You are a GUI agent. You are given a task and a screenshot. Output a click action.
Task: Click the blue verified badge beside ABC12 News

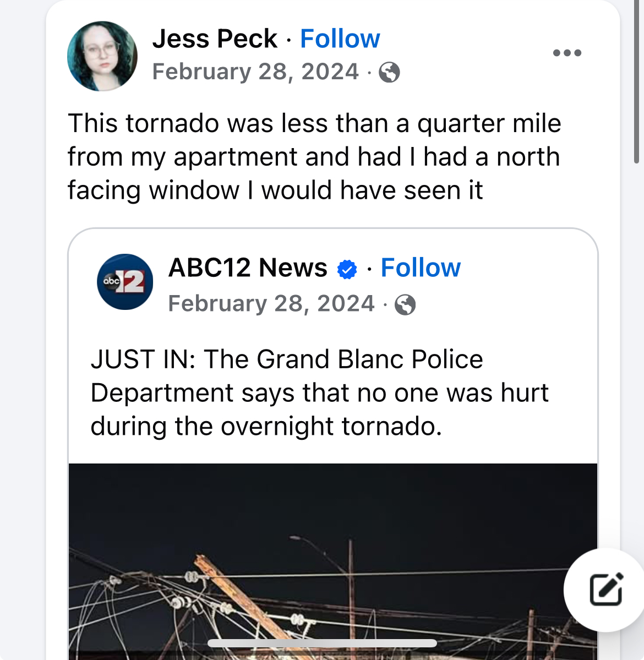pos(347,269)
